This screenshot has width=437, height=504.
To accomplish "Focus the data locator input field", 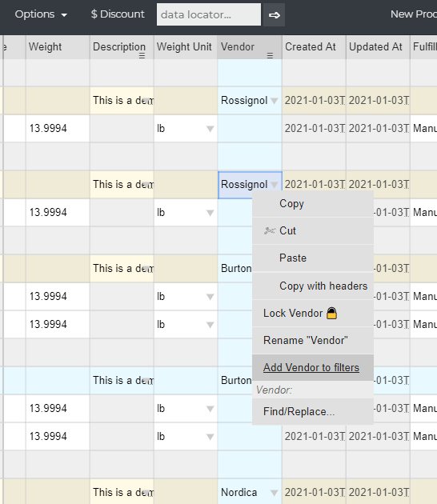I will (x=209, y=14).
